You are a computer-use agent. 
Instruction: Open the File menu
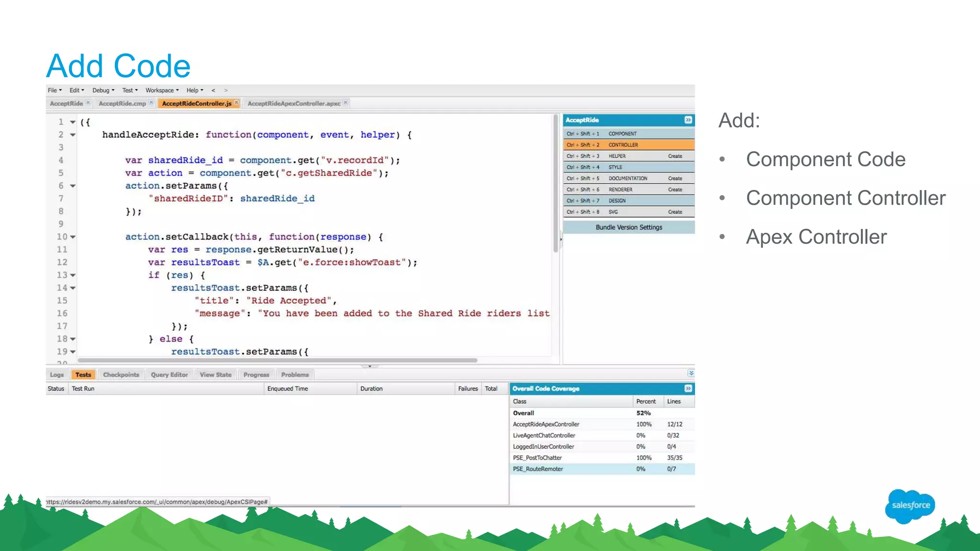click(55, 90)
